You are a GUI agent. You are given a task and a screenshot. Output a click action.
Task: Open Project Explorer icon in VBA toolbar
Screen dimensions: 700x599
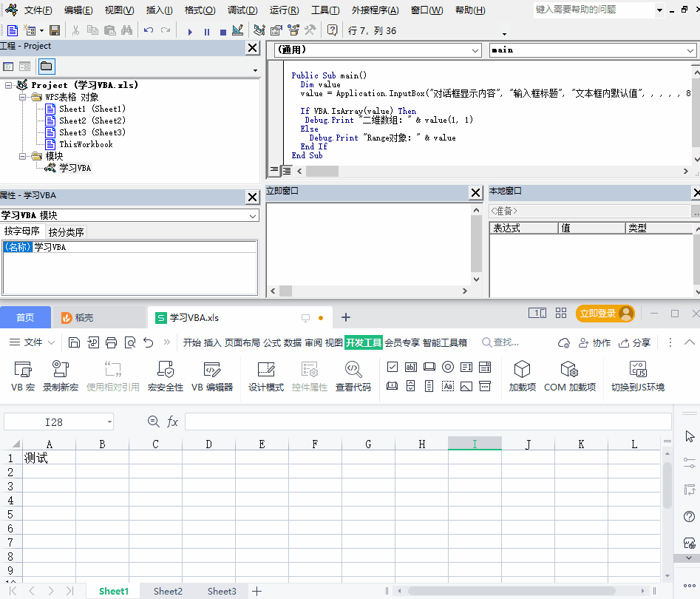tap(259, 30)
